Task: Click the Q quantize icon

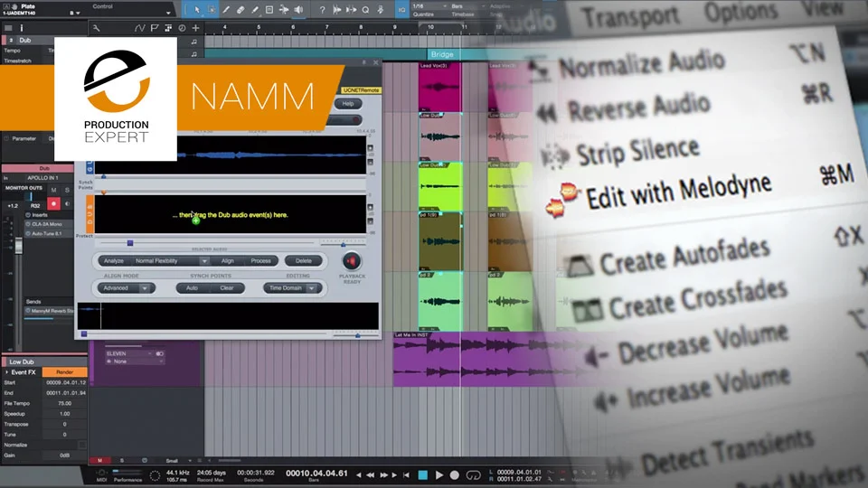Action: [x=366, y=10]
